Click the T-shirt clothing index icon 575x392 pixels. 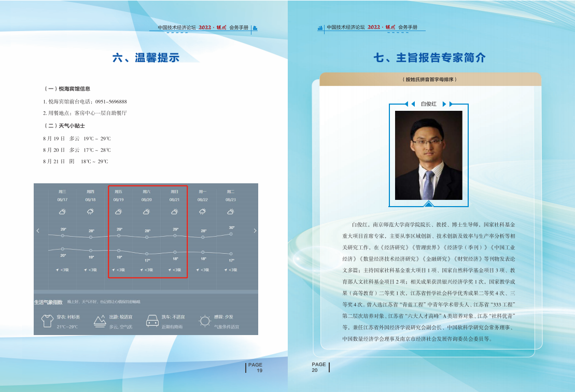(x=47, y=321)
